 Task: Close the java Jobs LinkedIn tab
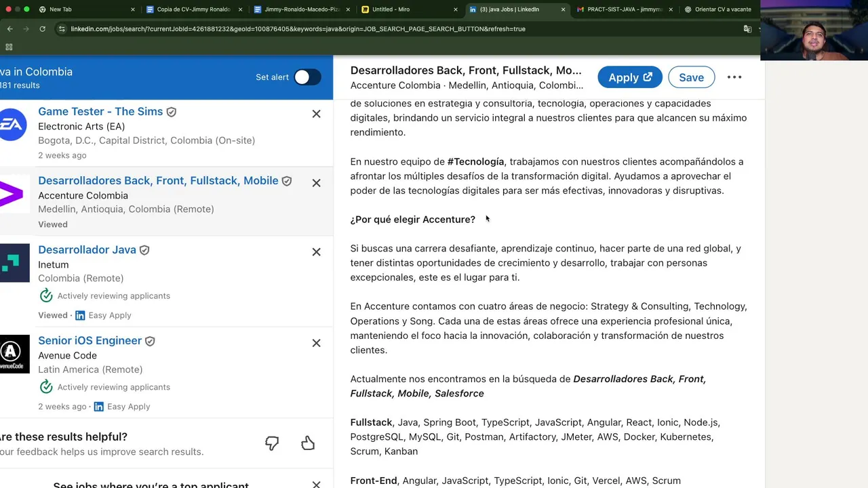pyautogui.click(x=563, y=9)
